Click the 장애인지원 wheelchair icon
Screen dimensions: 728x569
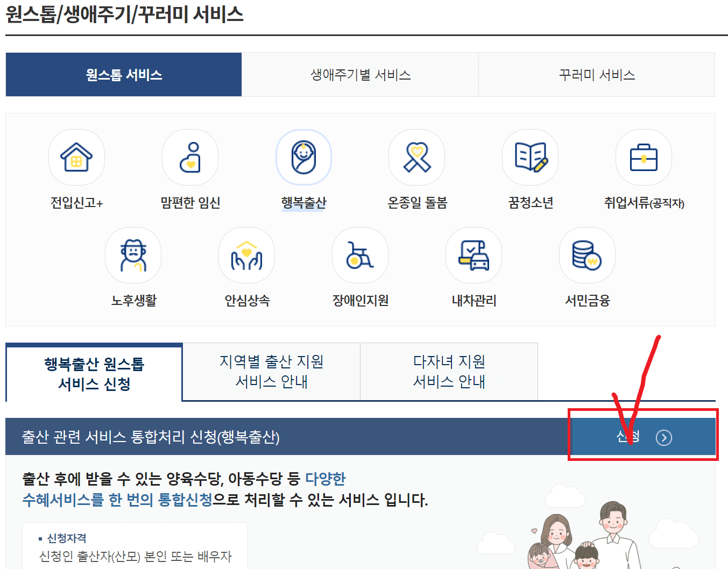(360, 255)
